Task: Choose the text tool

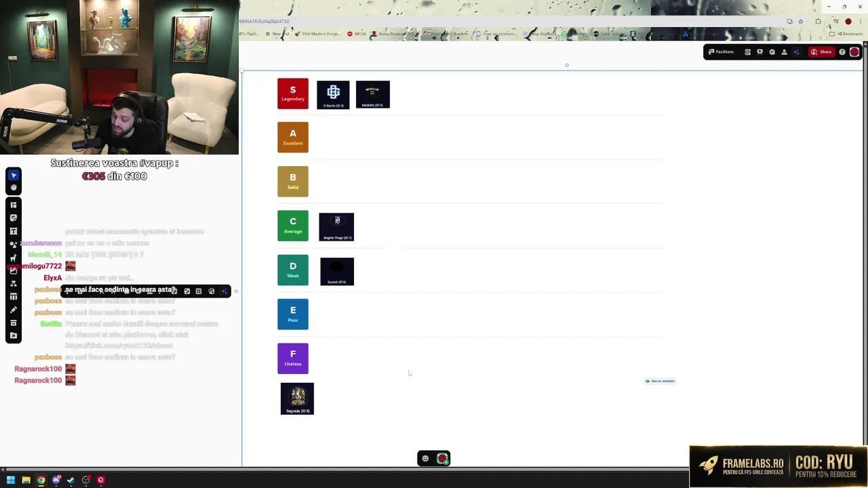Action: (x=14, y=231)
